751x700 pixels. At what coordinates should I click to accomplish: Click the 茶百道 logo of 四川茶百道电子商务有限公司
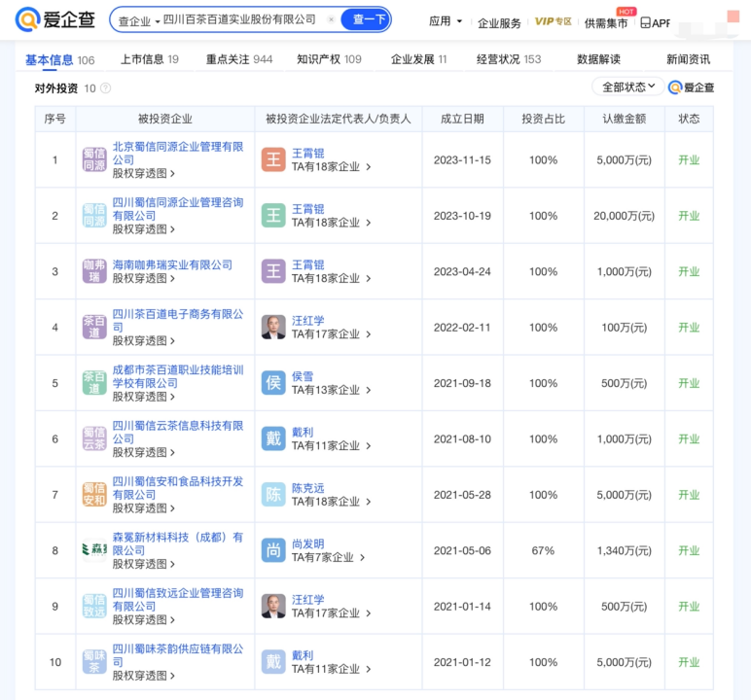[94, 327]
